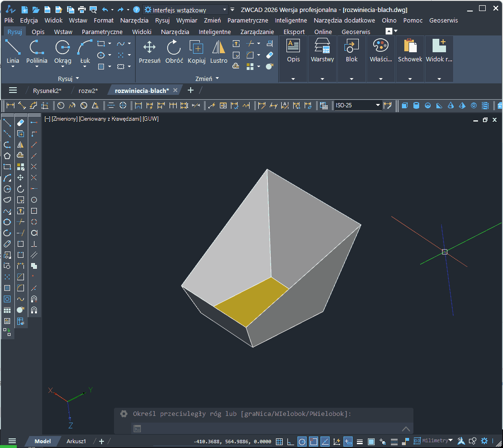This screenshot has width=503, height=448.
Task: Open the Plik menu
Action: pos(9,20)
